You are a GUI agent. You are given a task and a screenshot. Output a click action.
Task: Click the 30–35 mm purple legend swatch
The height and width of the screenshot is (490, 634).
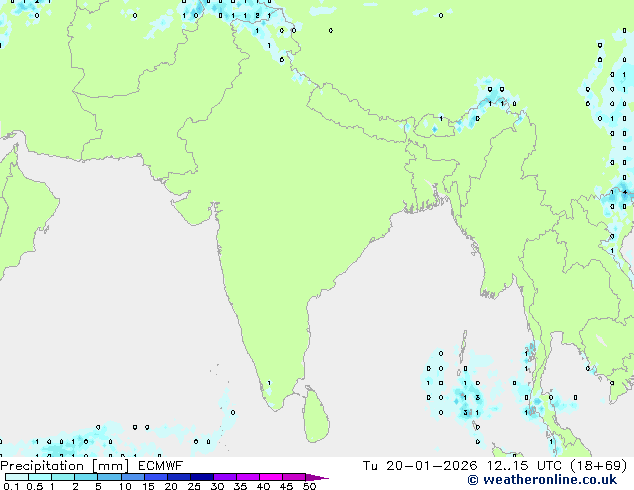[225, 477]
